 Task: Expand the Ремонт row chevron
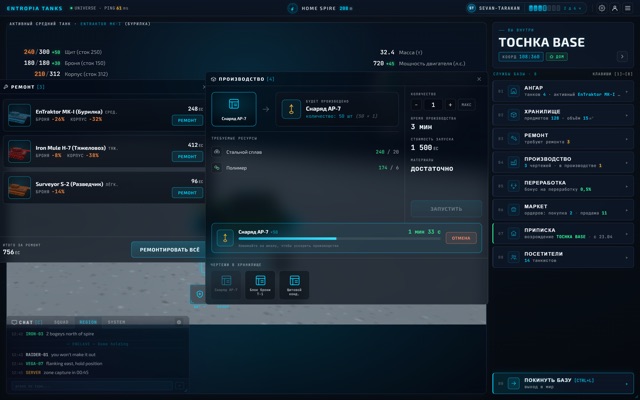coord(627,139)
